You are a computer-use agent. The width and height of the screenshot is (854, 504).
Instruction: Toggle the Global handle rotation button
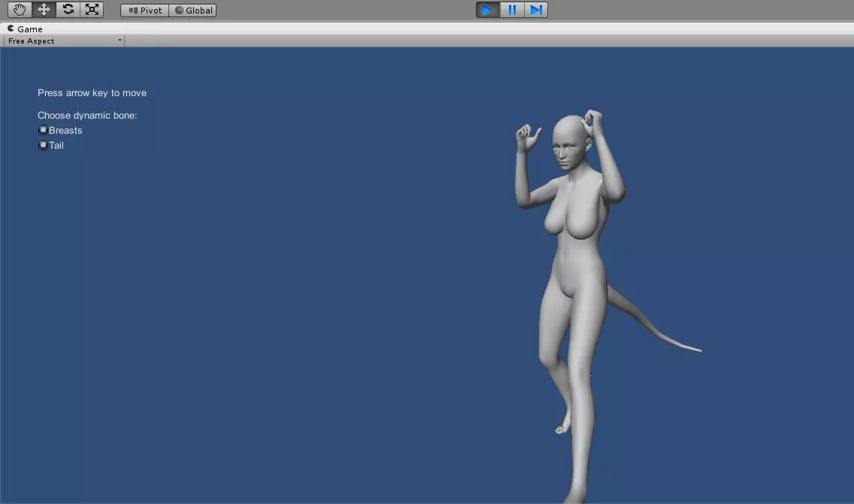click(193, 11)
